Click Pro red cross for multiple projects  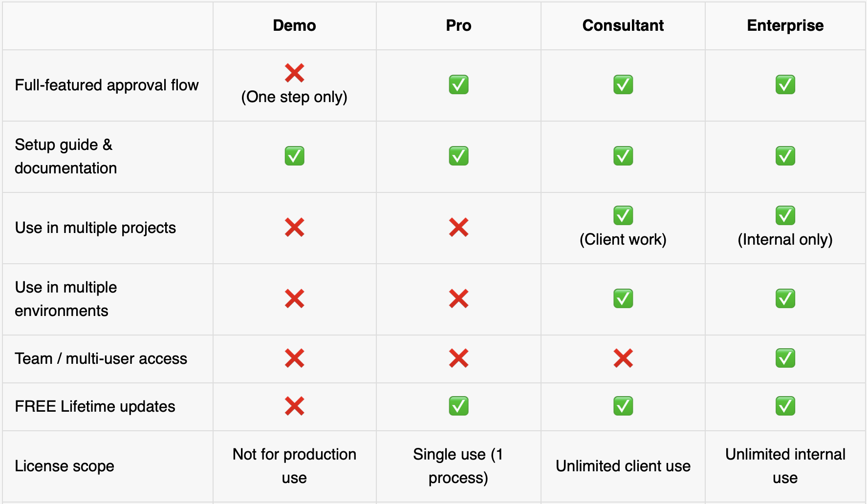[458, 228]
